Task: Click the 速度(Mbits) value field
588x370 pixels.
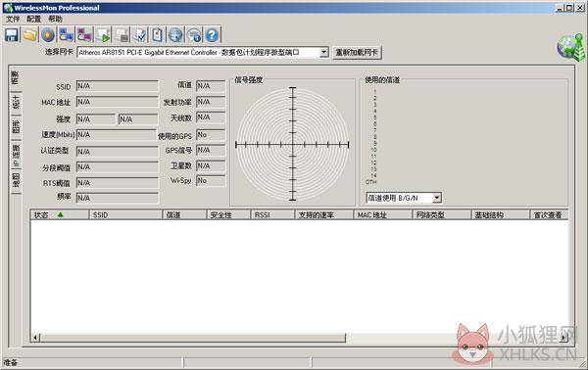Action: [x=117, y=135]
